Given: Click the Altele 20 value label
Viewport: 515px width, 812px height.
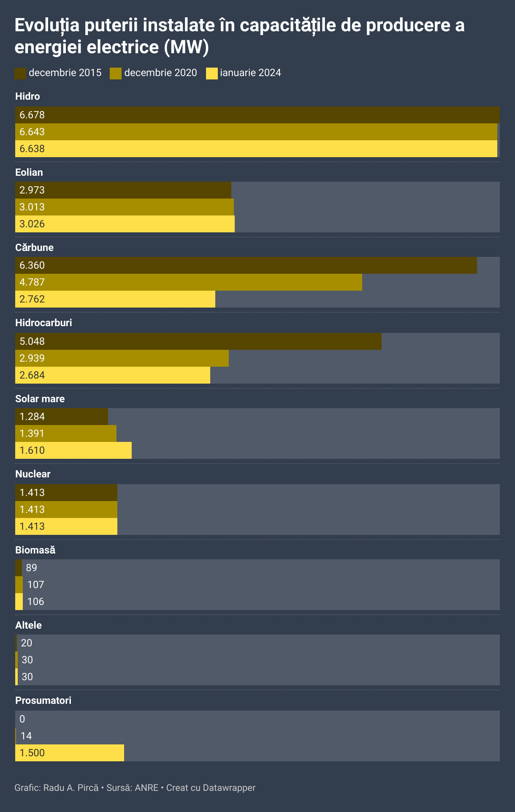Looking at the screenshot, I should click(27, 643).
